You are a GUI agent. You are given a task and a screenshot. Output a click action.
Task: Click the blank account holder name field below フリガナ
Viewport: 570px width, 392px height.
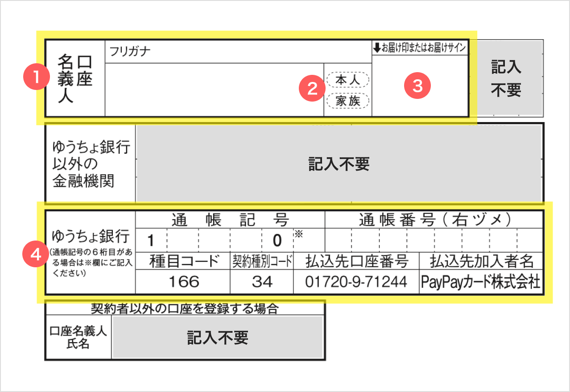[x=215, y=90]
